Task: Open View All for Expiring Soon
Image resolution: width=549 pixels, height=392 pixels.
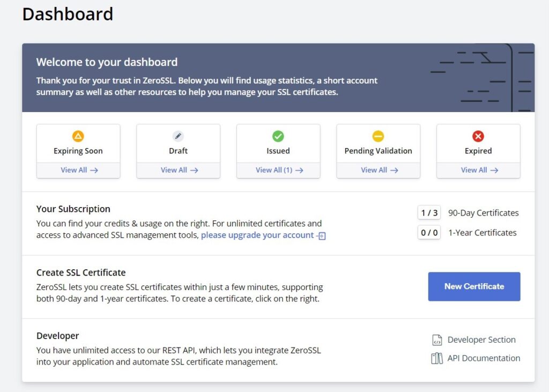Action: click(79, 170)
